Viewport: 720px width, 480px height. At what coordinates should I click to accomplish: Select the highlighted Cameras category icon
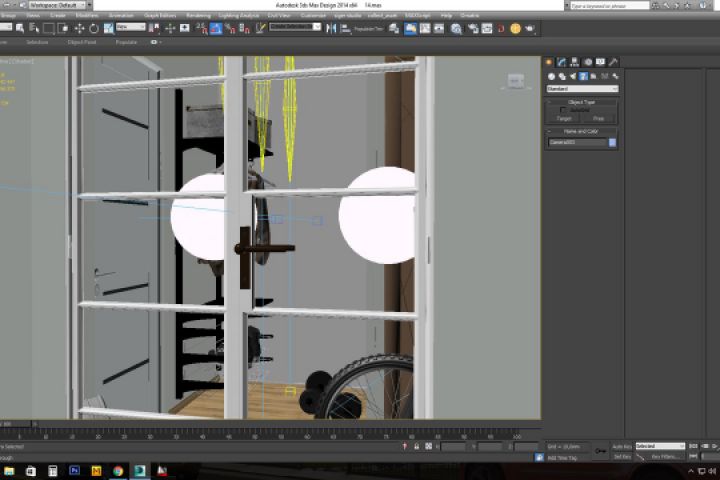point(583,76)
